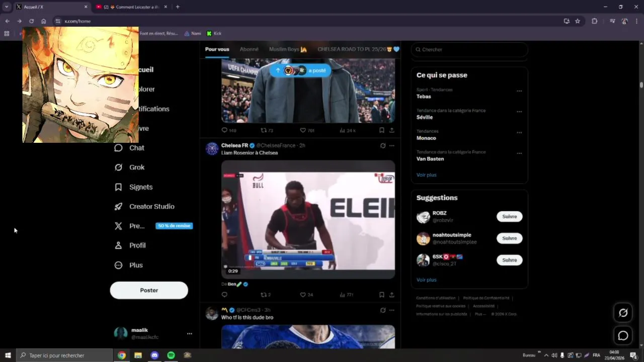Follow ROBZ with Suivre button
This screenshot has height=362, width=644.
[x=509, y=216]
